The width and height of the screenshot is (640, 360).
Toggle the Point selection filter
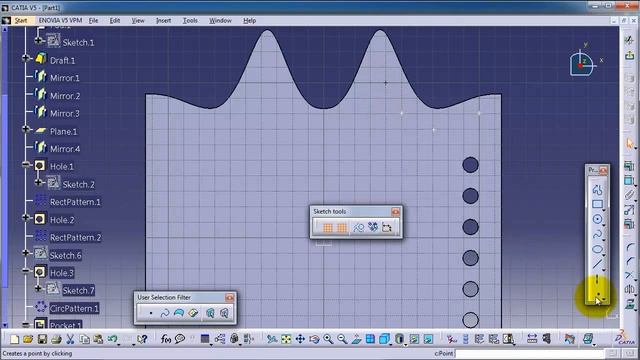[x=151, y=313]
